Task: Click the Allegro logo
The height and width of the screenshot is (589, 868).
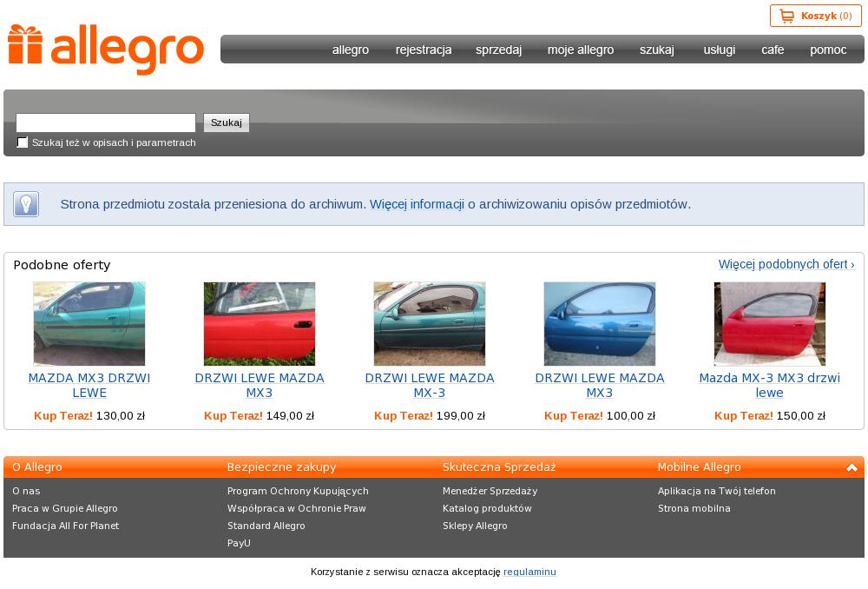Action: point(106,50)
